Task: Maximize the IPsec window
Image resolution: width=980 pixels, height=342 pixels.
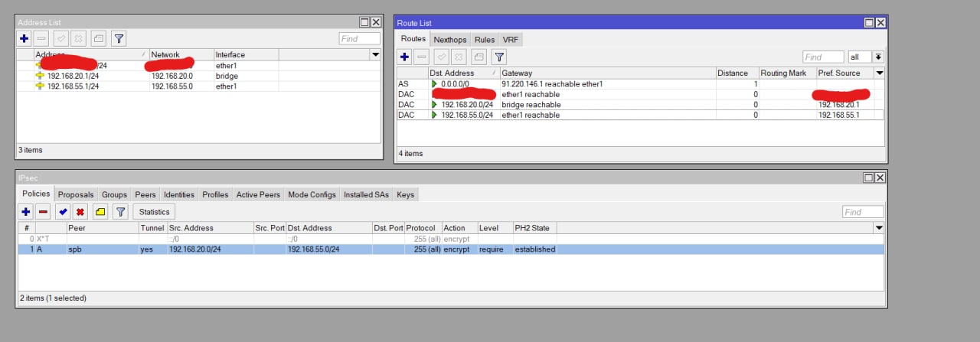Action: coord(869,178)
